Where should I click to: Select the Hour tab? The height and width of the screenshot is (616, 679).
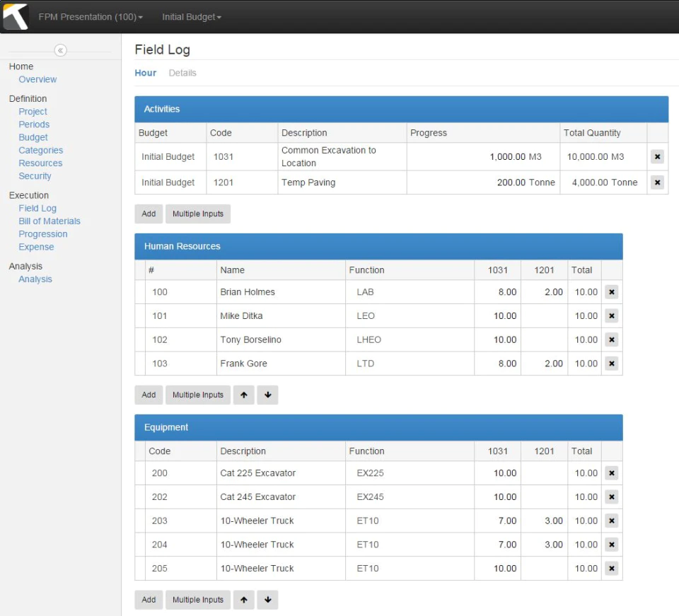click(146, 73)
